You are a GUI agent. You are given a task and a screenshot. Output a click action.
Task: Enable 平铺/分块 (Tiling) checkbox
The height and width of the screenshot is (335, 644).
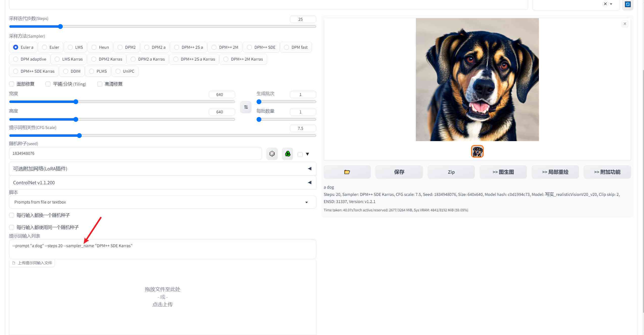point(48,84)
